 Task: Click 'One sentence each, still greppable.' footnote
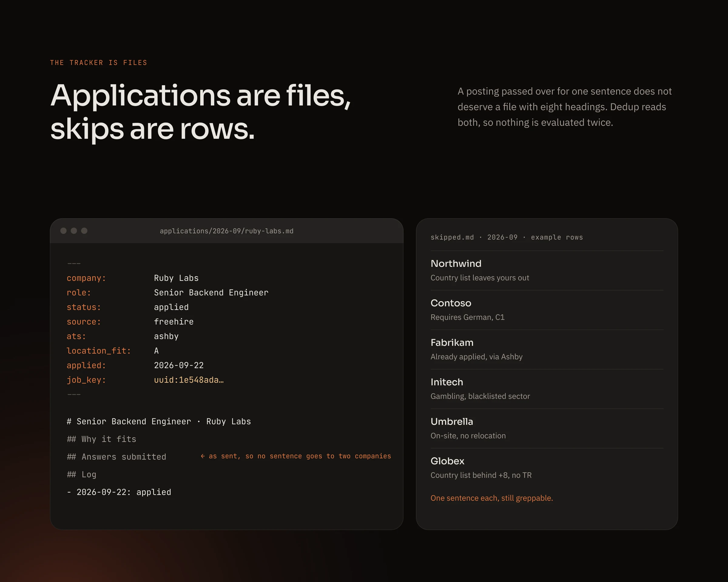click(492, 498)
